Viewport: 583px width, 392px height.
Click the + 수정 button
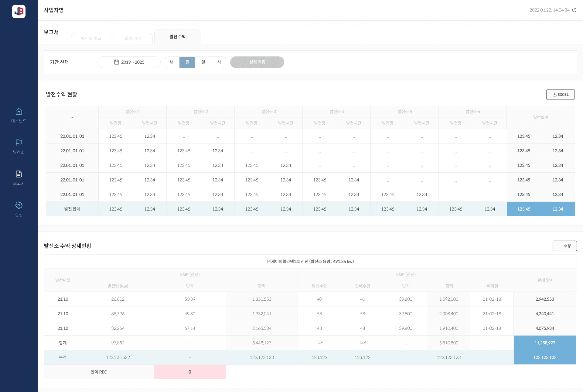click(564, 246)
